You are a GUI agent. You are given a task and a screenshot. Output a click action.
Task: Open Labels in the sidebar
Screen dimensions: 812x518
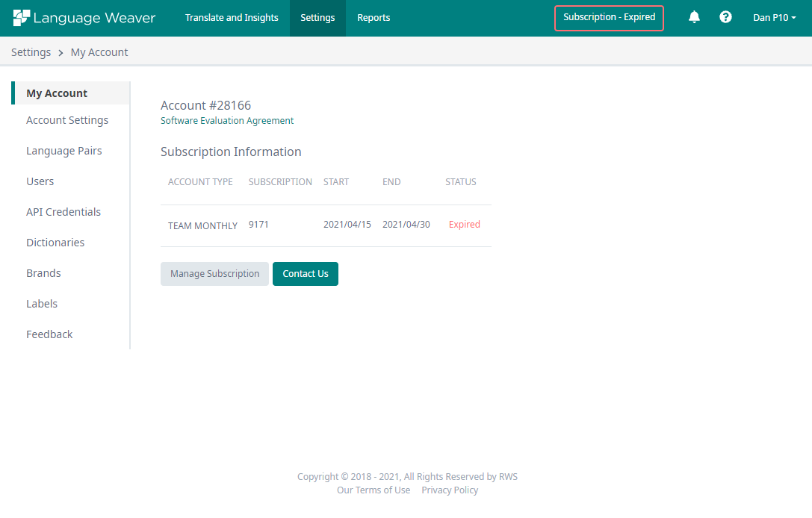42,303
